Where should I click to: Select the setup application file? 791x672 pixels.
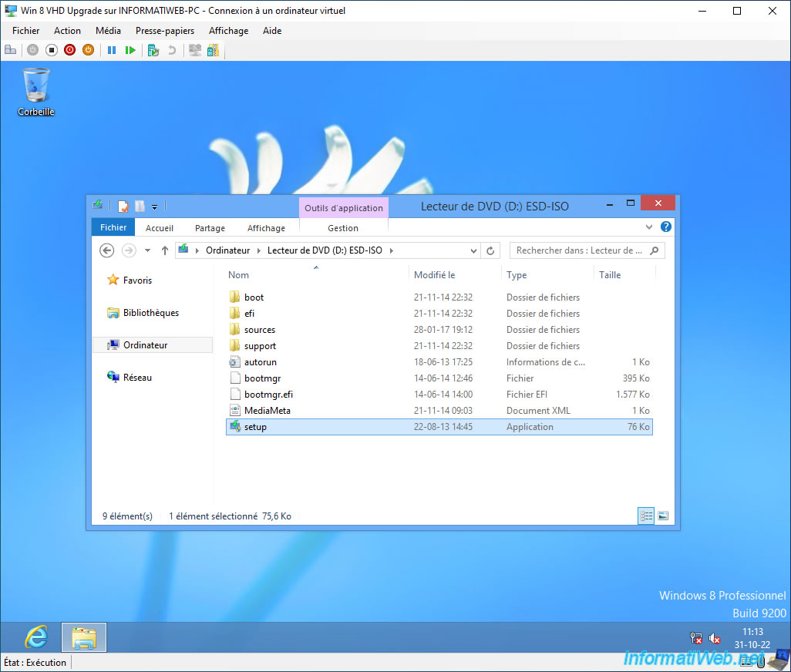[255, 427]
